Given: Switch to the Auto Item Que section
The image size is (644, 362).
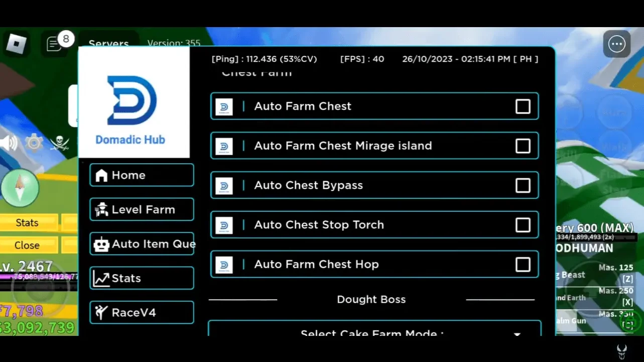Looking at the screenshot, I should 142,244.
